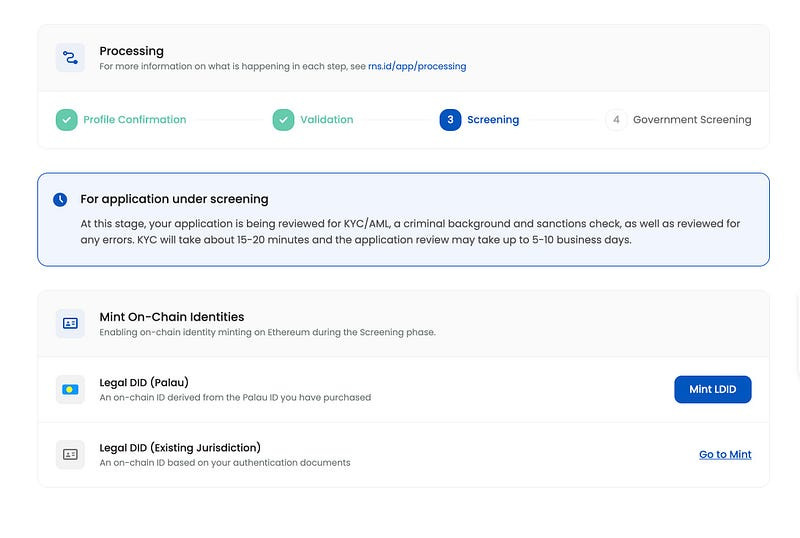This screenshot has width=800, height=538.
Task: Click the Profile Confirmation green checkmark
Action: point(66,120)
